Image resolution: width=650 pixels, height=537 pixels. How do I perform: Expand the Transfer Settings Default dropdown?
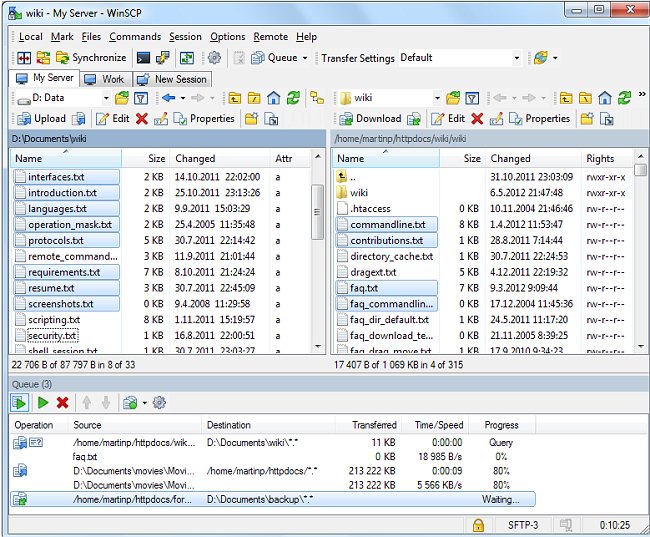(x=517, y=58)
